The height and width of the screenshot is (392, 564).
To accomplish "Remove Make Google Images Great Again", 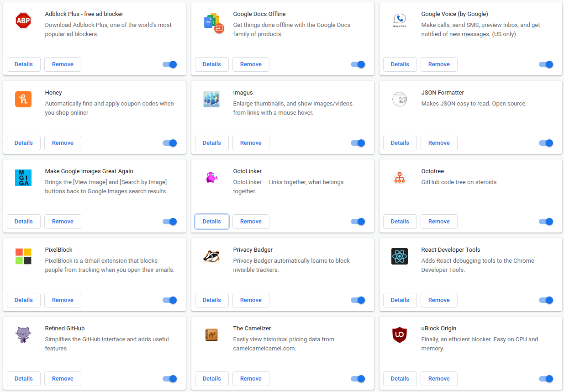I will tap(63, 222).
